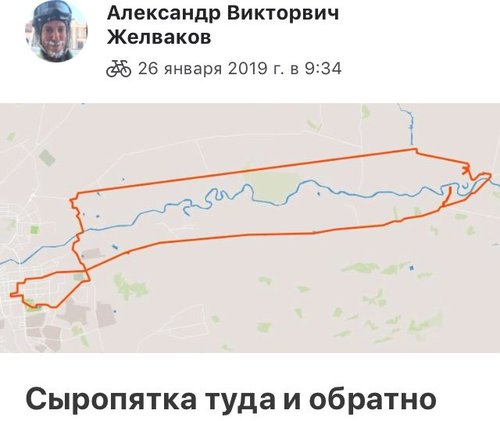Open athlete name Александр Викторвич
This screenshot has width=500, height=421.
223,13
